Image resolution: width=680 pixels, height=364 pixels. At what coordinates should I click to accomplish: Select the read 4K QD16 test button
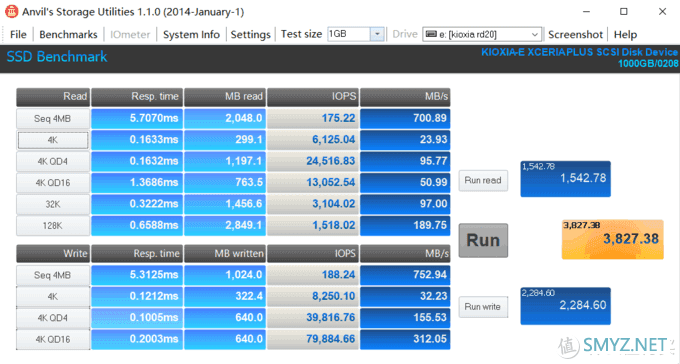53,183
